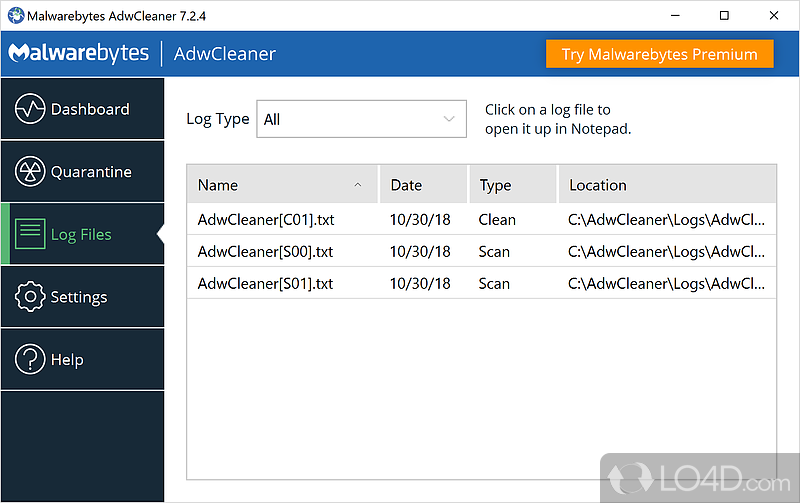Image resolution: width=800 pixels, height=503 pixels.
Task: Switch to the Quarantine section
Action: tap(90, 172)
